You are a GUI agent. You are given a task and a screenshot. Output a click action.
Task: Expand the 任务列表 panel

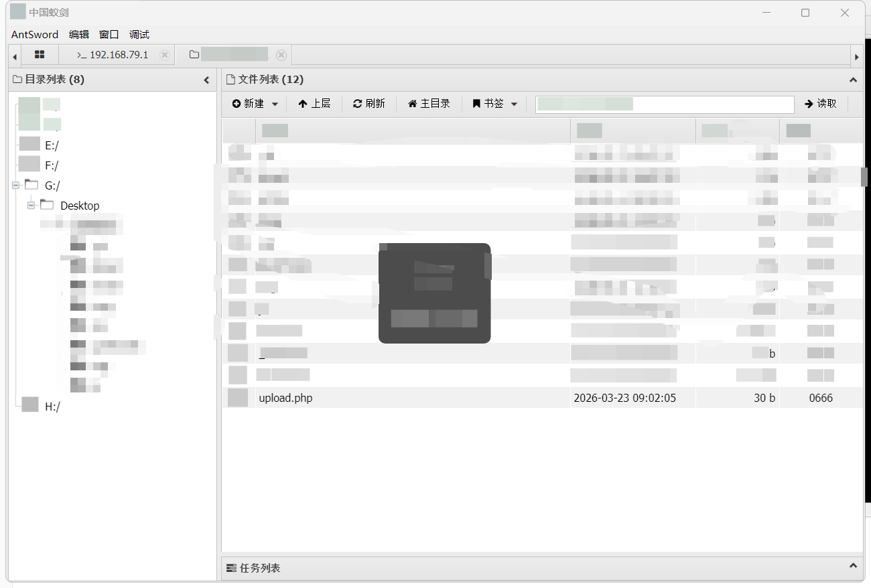tap(853, 566)
